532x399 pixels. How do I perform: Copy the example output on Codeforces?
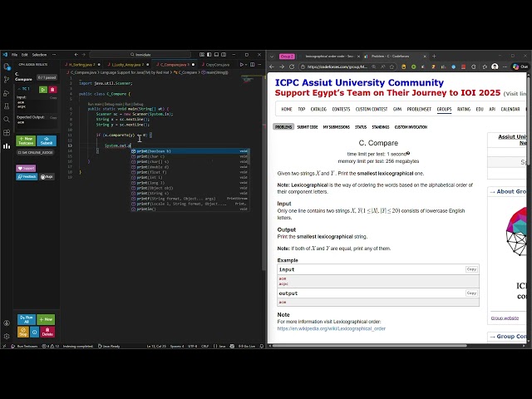point(471,293)
